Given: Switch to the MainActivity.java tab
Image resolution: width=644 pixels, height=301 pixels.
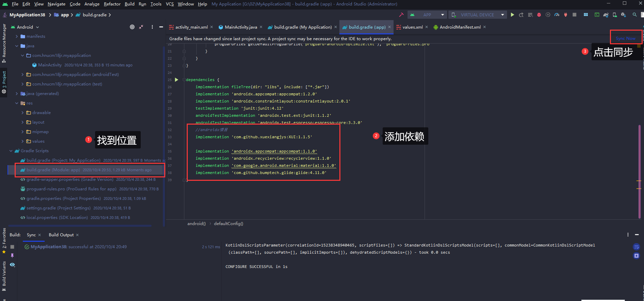Looking at the screenshot, I should (x=241, y=27).
